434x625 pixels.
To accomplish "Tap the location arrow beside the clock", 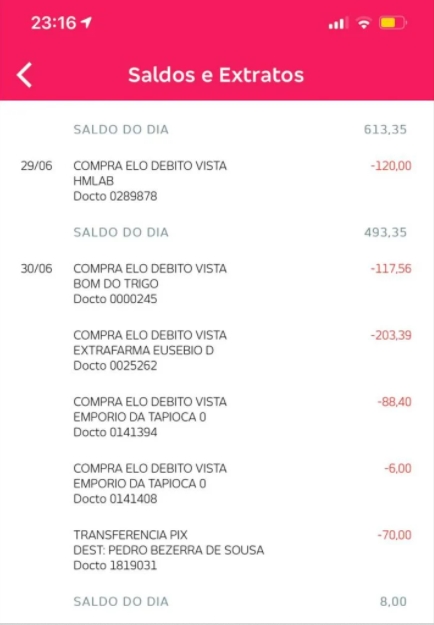I will [86, 23].
